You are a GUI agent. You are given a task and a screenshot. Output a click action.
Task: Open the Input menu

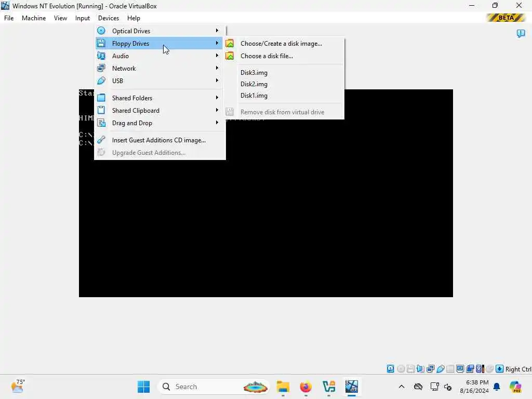click(83, 18)
